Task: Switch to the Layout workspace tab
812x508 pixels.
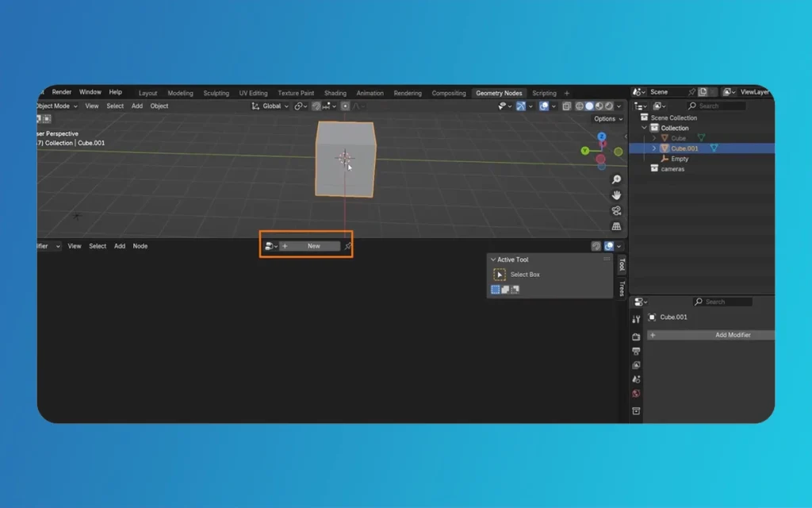Action: (147, 94)
